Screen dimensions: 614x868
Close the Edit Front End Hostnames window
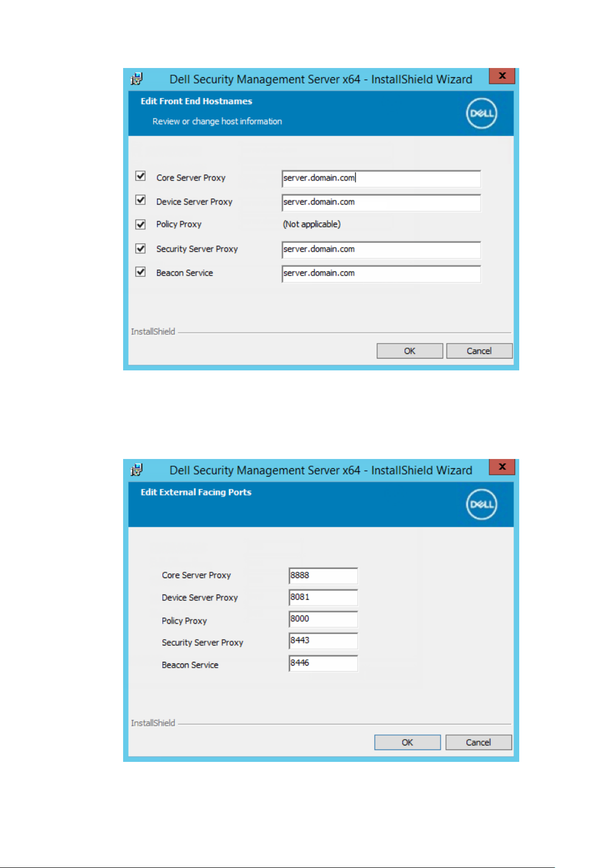[x=502, y=76]
